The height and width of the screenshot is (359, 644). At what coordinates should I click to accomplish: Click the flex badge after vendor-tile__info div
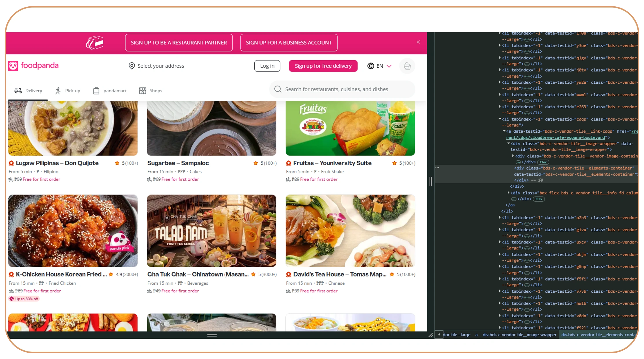539,199
